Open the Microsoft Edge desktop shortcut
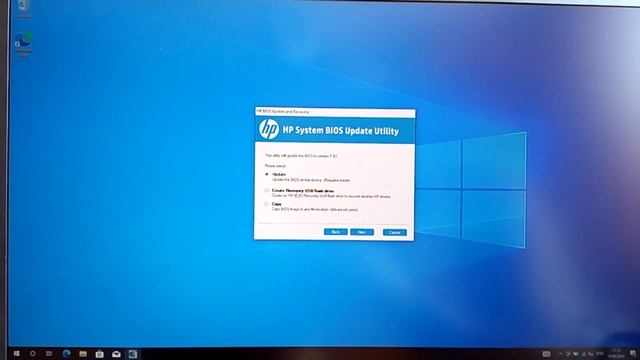Screen dimensions: 640x360 pyautogui.click(x=23, y=45)
